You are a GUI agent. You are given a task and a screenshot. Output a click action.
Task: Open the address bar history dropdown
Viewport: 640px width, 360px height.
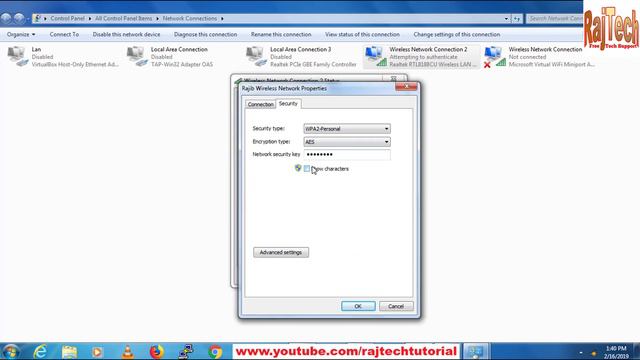(506, 18)
